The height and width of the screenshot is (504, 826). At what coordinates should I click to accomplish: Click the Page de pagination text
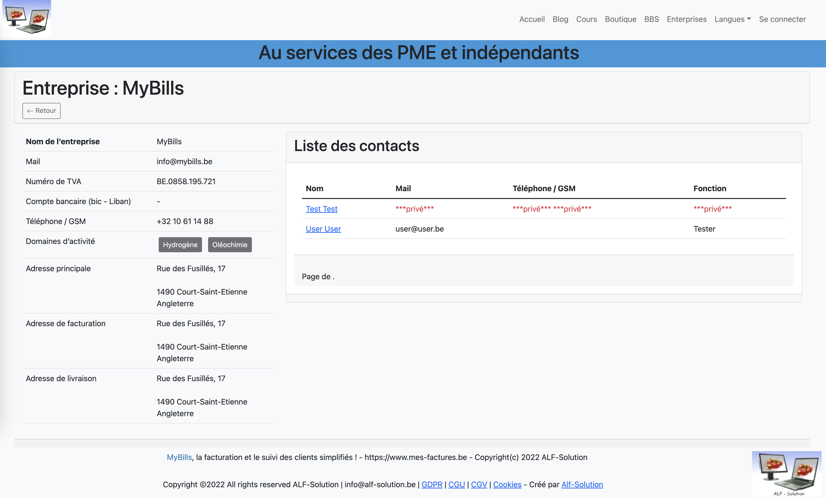(x=318, y=277)
